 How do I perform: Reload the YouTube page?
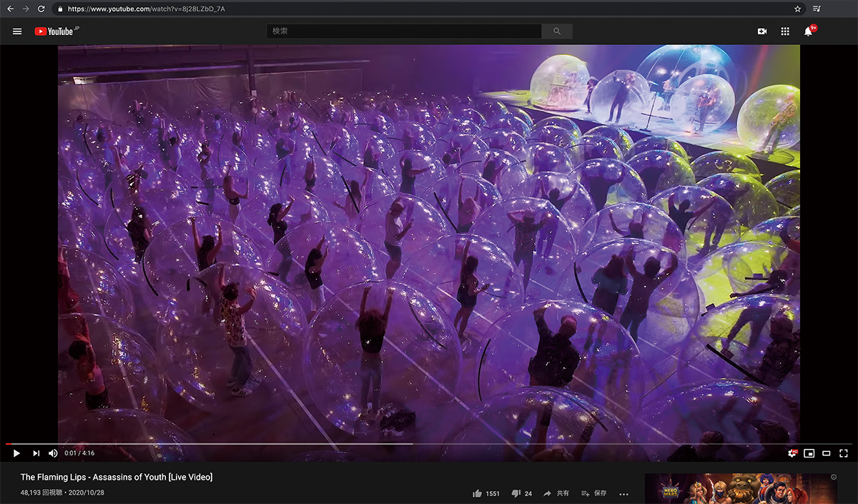(x=41, y=9)
